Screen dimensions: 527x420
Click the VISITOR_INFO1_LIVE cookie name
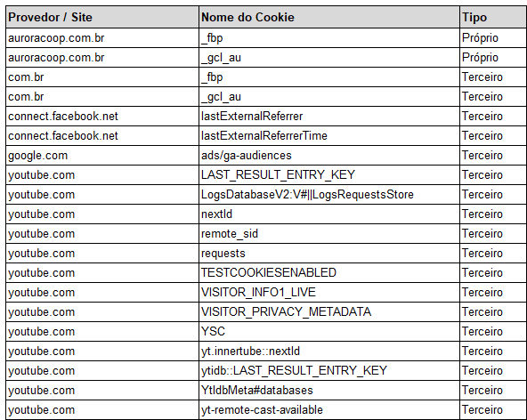click(258, 293)
